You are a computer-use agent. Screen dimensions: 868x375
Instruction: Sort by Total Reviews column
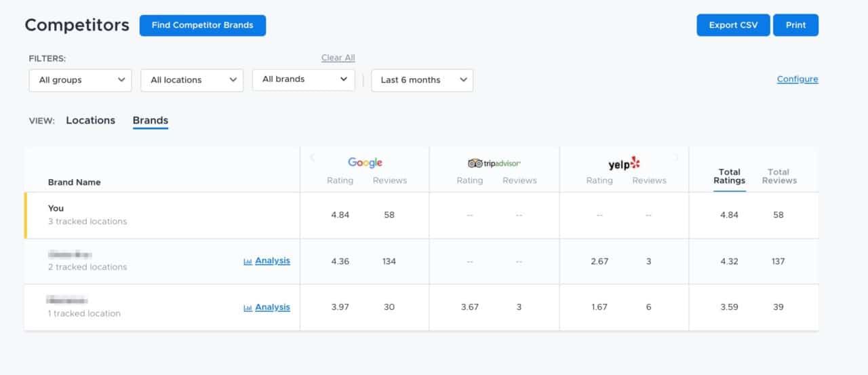[x=778, y=176]
